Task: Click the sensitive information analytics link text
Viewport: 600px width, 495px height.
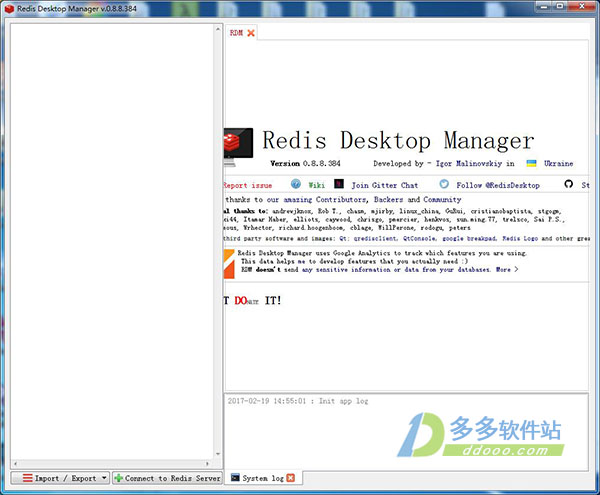Action: 396,269
